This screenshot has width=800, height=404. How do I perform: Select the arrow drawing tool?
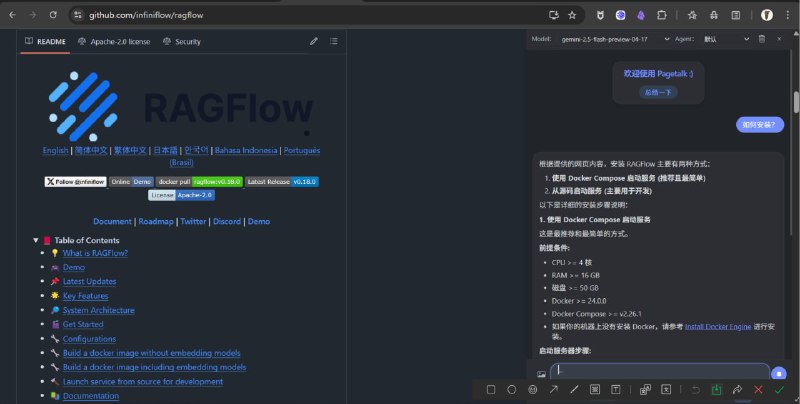tap(553, 389)
